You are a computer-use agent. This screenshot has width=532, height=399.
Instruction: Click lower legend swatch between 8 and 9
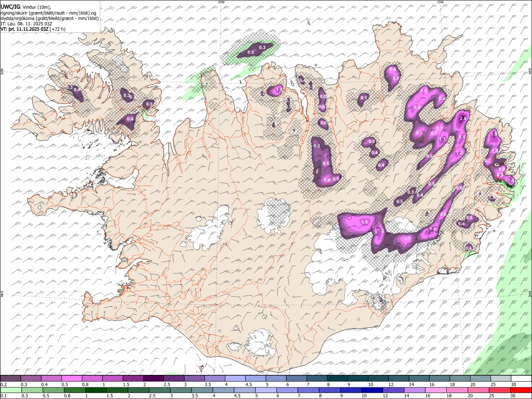[330, 390]
